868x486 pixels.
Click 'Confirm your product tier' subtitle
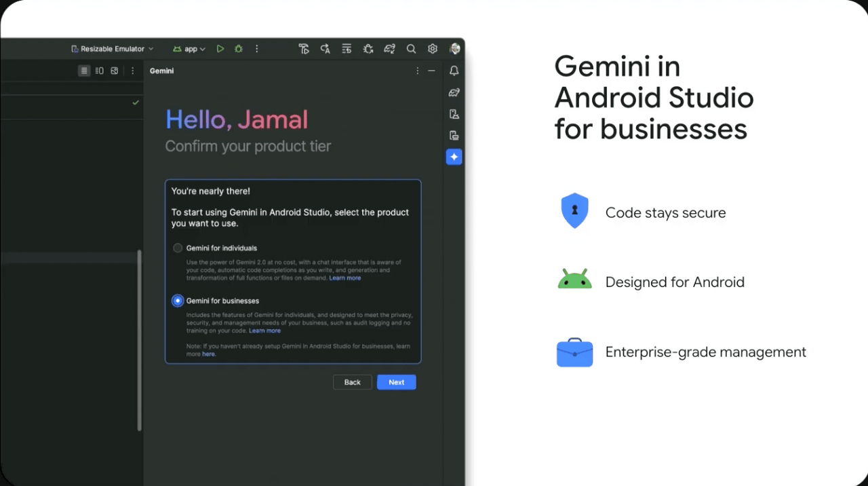click(248, 146)
